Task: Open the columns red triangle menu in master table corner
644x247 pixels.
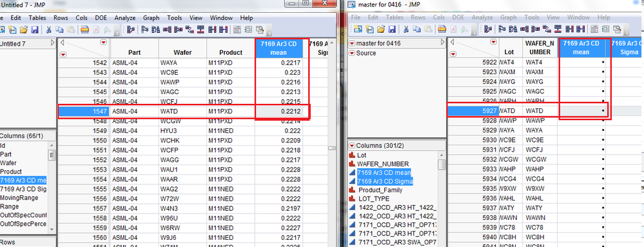Action: [x=493, y=42]
